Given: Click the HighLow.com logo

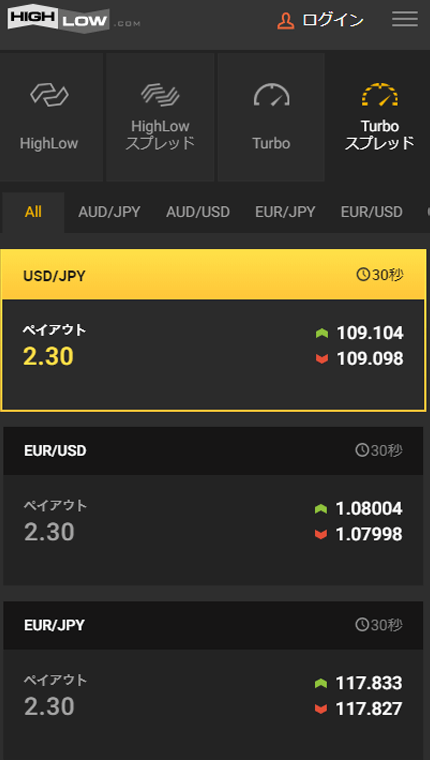Looking at the screenshot, I should coord(74,21).
